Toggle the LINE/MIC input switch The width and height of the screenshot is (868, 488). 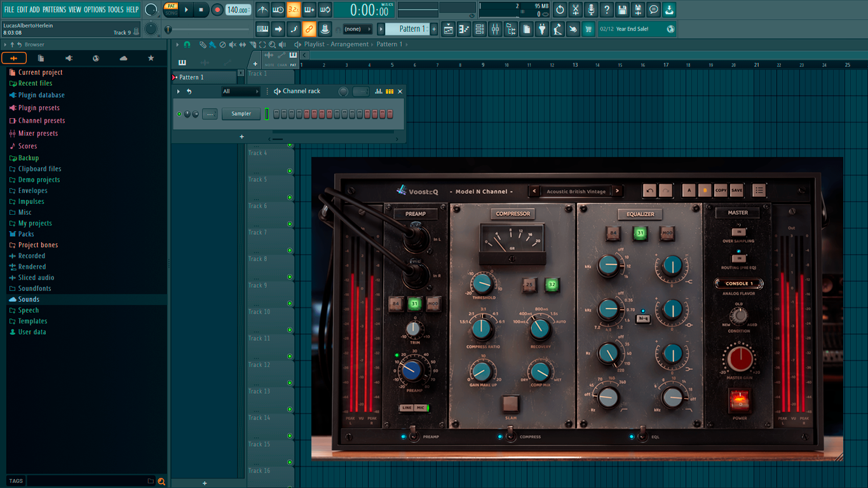coord(413,408)
